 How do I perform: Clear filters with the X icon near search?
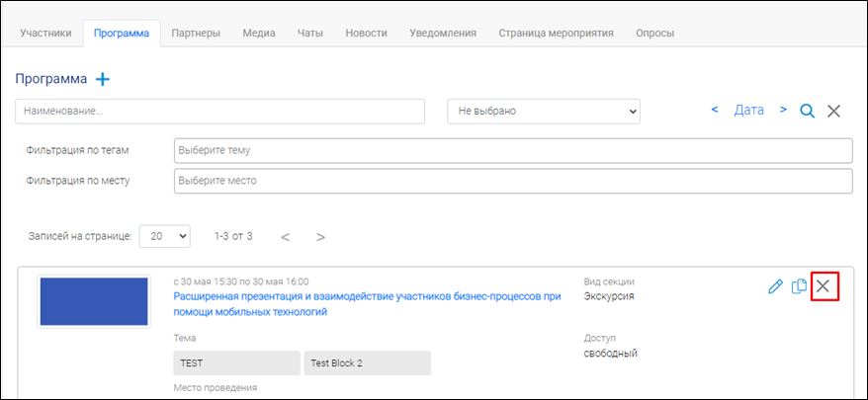coord(833,111)
